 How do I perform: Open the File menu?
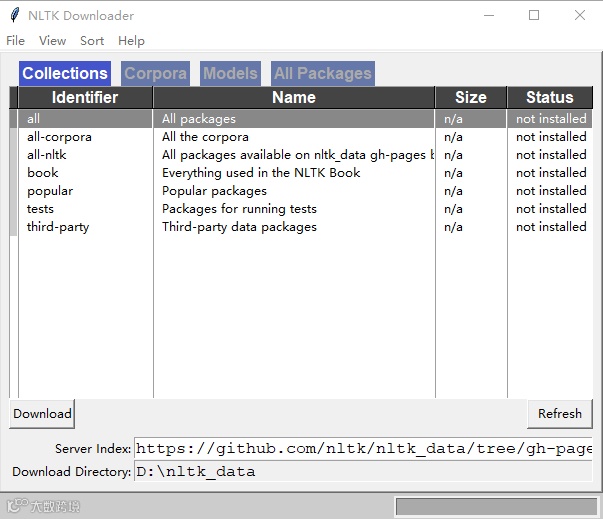pos(15,41)
